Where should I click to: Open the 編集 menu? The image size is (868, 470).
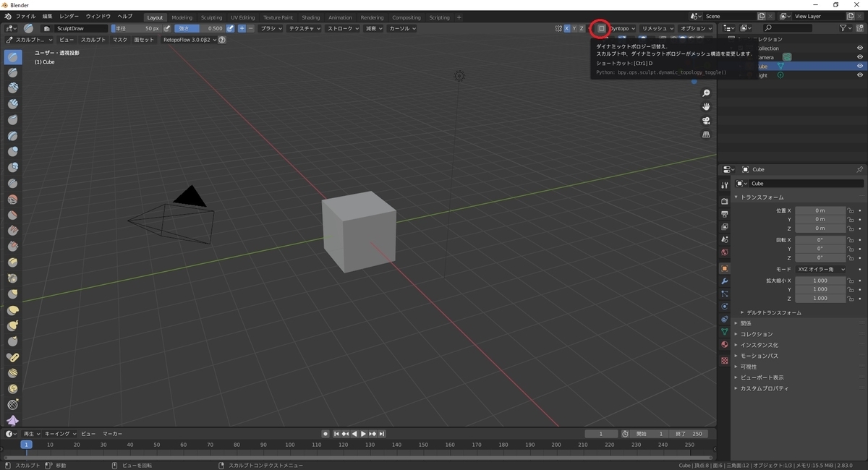click(x=47, y=16)
